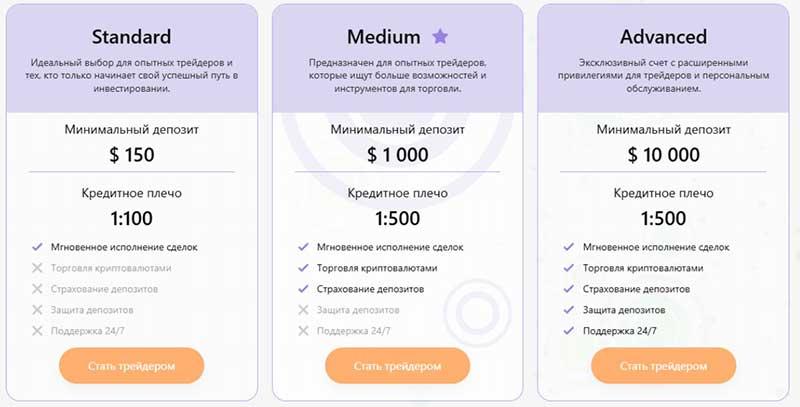Click the Стать трейдером button in the Medium plan
The image size is (800, 407).
(397, 366)
